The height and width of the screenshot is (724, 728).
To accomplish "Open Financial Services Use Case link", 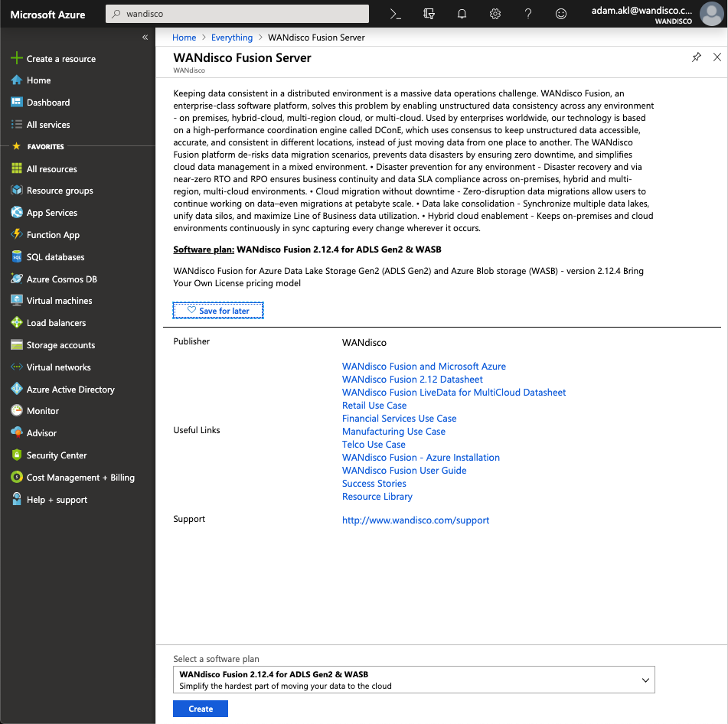I will 400,418.
